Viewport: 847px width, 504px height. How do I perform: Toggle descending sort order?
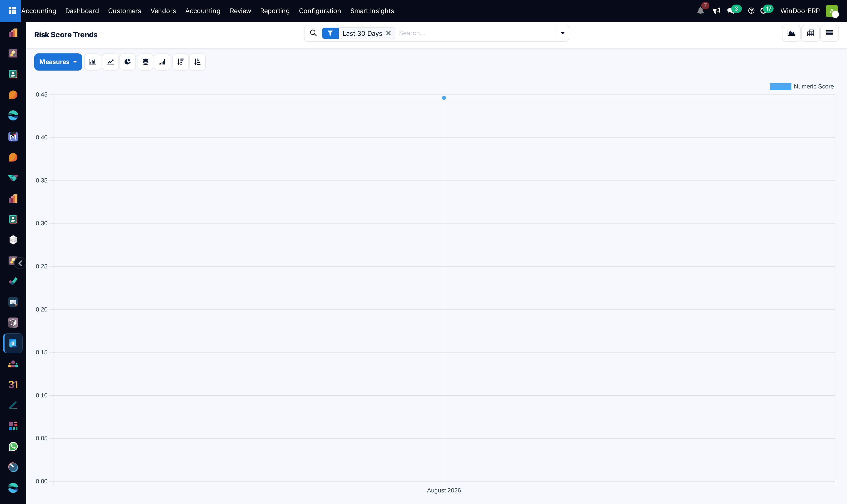coord(180,62)
